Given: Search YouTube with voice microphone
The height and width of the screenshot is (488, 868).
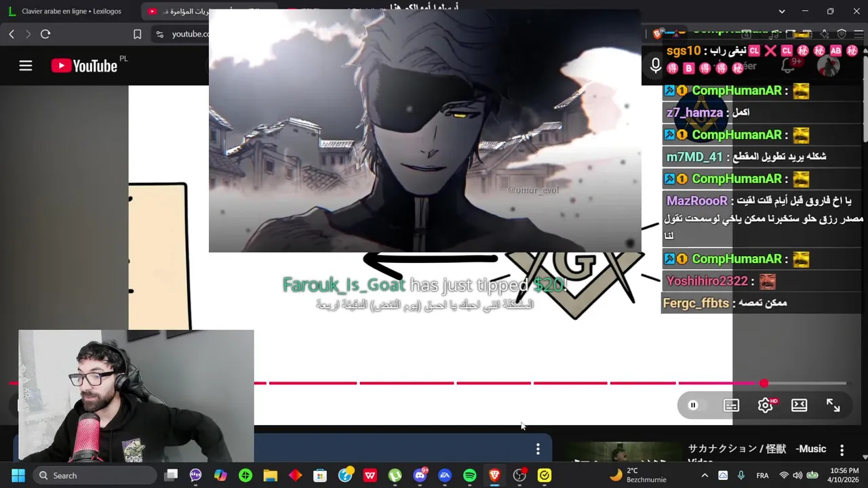Looking at the screenshot, I should point(655,66).
